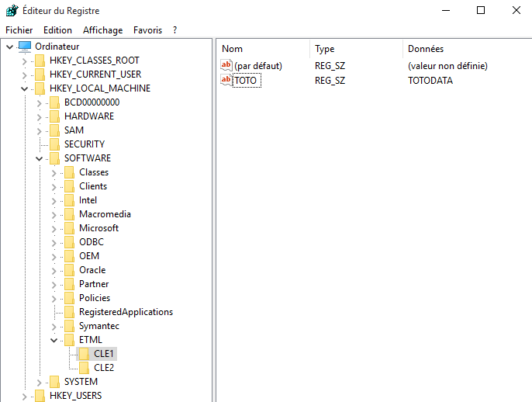Click the Ordinateur computer icon
The width and height of the screenshot is (532, 402).
[25, 47]
